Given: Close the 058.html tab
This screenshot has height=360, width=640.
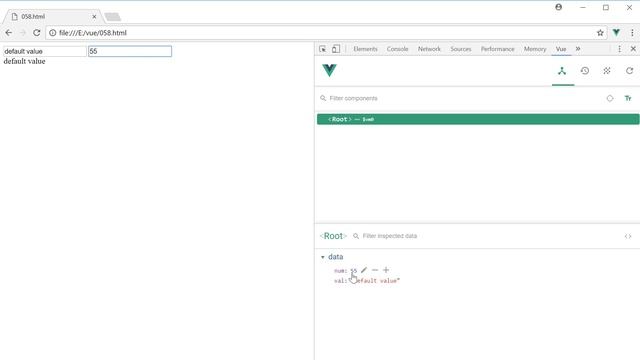Looking at the screenshot, I should (x=94, y=17).
